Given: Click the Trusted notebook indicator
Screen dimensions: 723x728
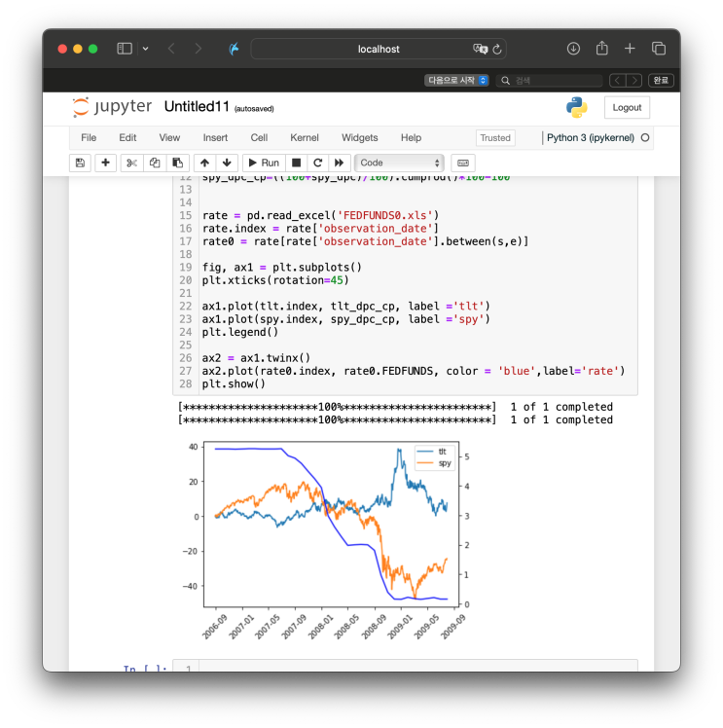Looking at the screenshot, I should pyautogui.click(x=495, y=138).
